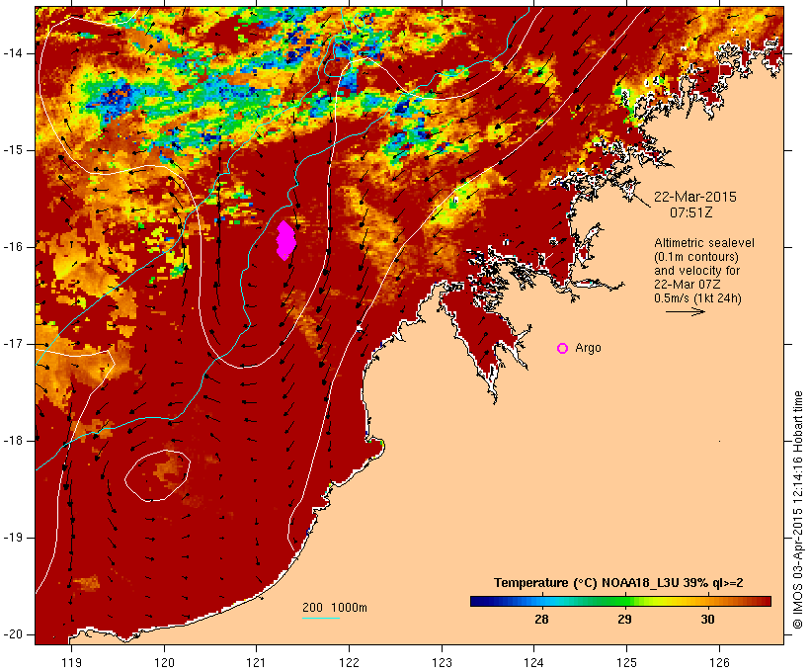The width and height of the screenshot is (810, 672).
Task: Click the '22-Mar 07Z' caption line
Action: pos(688,285)
